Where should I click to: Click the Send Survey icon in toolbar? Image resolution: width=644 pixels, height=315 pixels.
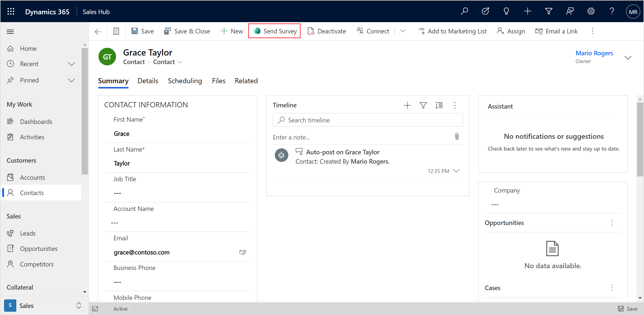[x=256, y=31]
